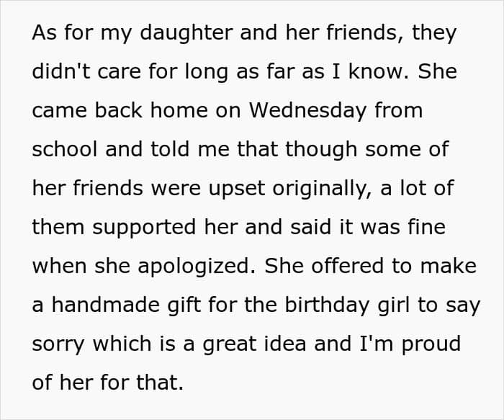Click the word "school" starting the fourth line

click(x=65, y=149)
